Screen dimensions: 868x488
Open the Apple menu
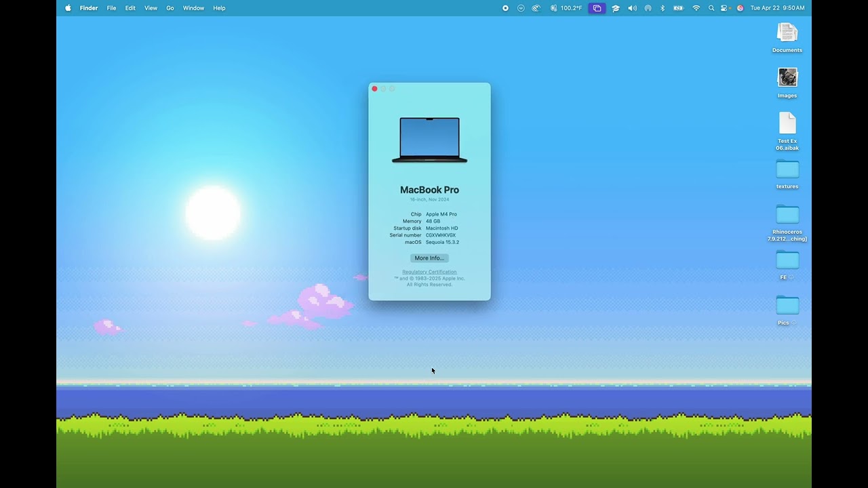click(68, 8)
